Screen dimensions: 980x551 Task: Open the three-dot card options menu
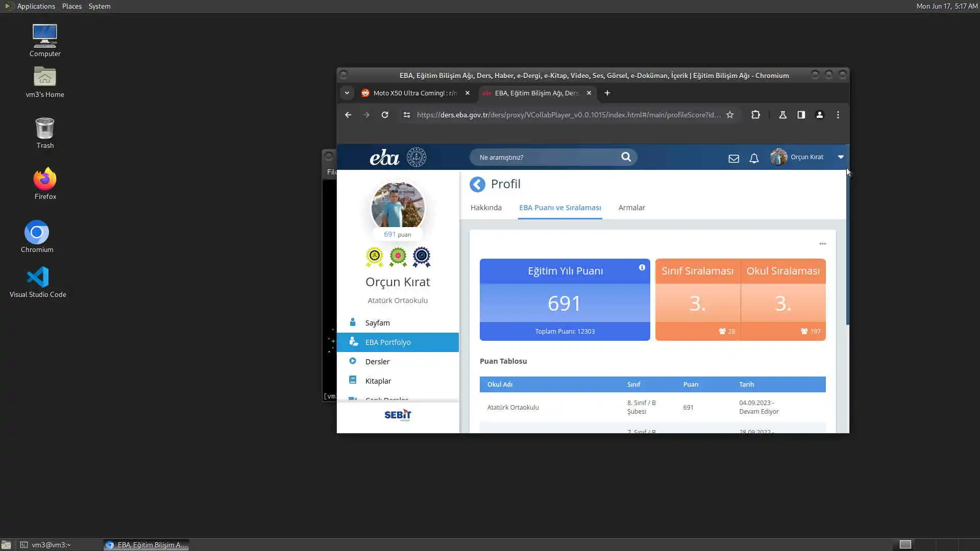pos(822,243)
